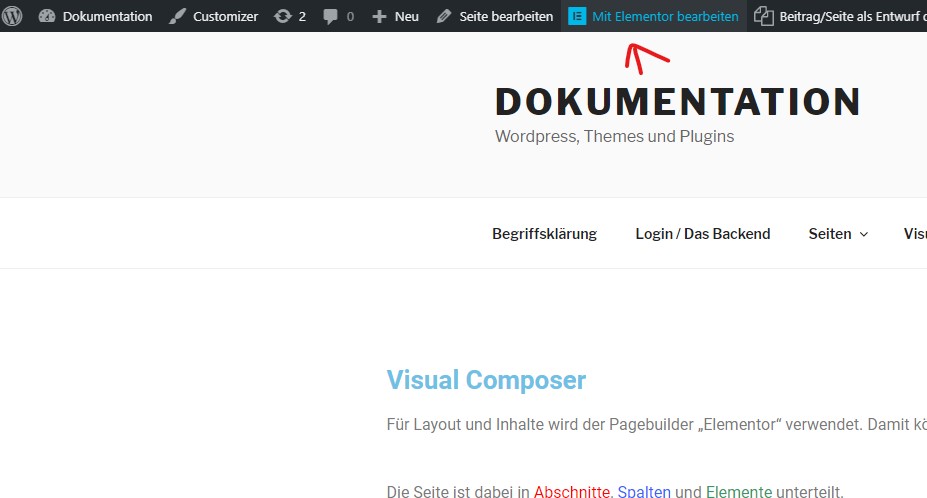Click the WordPress logo icon
Screen dimensions: 927x498
[x=14, y=16]
